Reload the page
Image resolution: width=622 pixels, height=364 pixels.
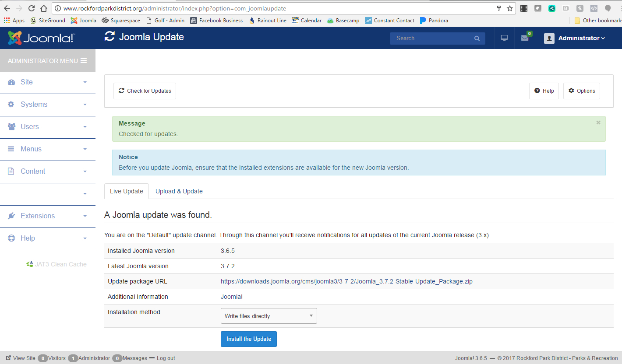(x=32, y=8)
